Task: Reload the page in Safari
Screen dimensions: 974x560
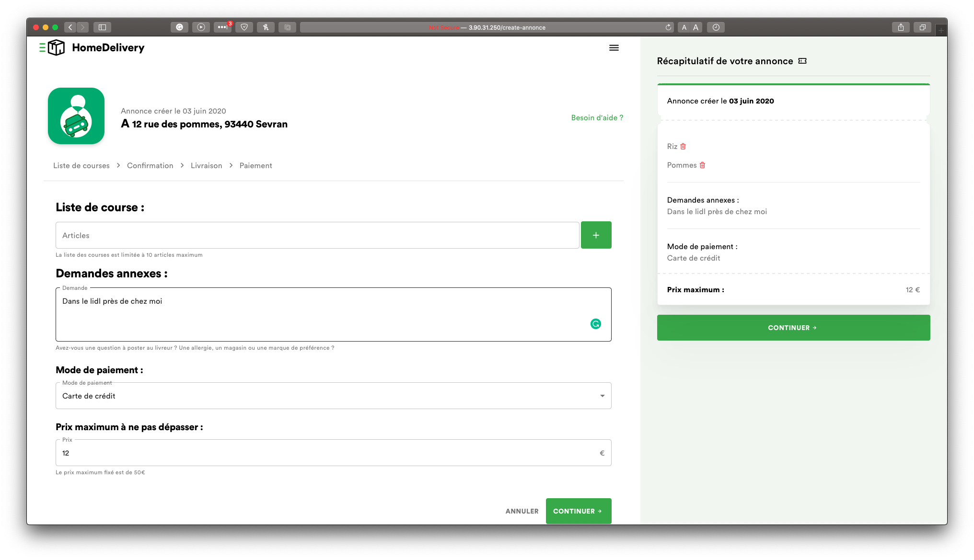Action: point(668,27)
